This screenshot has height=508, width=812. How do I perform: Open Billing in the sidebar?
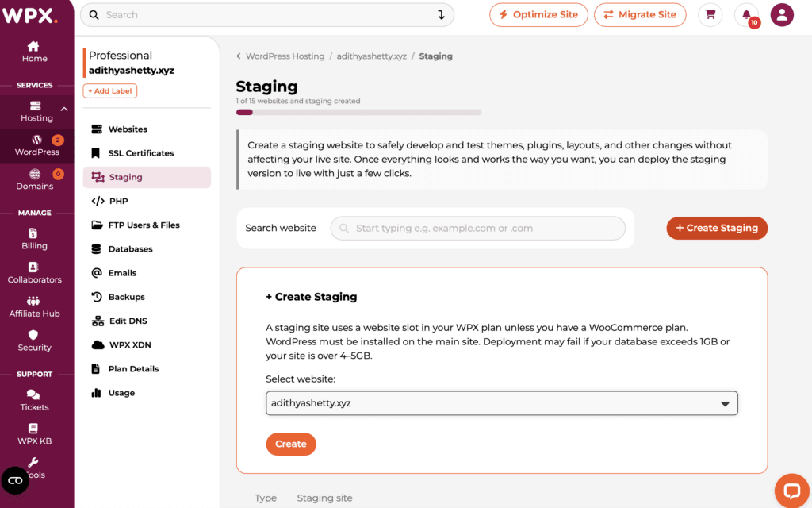point(34,239)
